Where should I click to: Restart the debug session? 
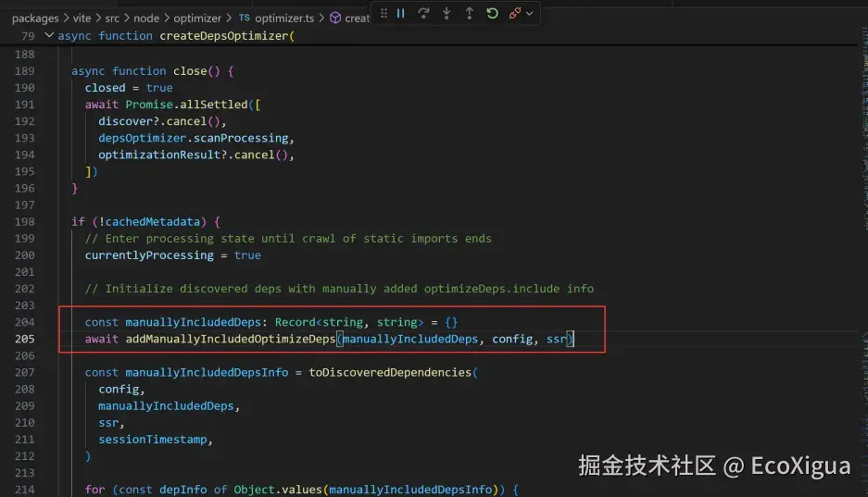492,13
